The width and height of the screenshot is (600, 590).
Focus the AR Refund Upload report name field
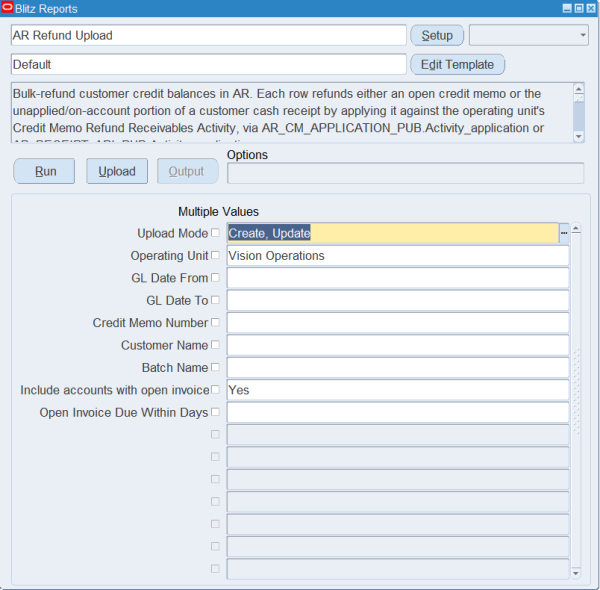point(209,35)
